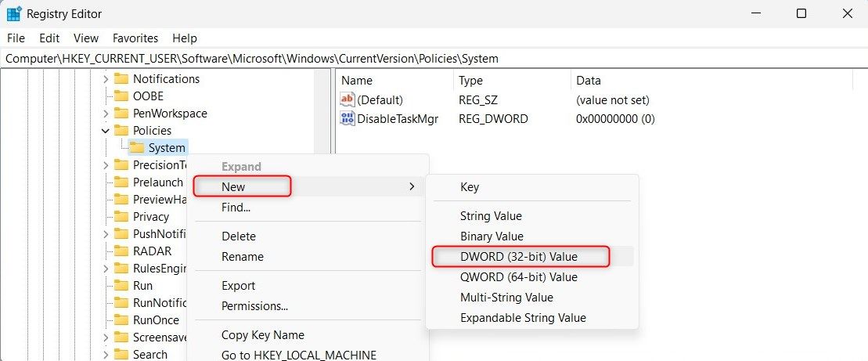Open the Favorites menu
The width and height of the screenshot is (868, 361).
tap(135, 38)
